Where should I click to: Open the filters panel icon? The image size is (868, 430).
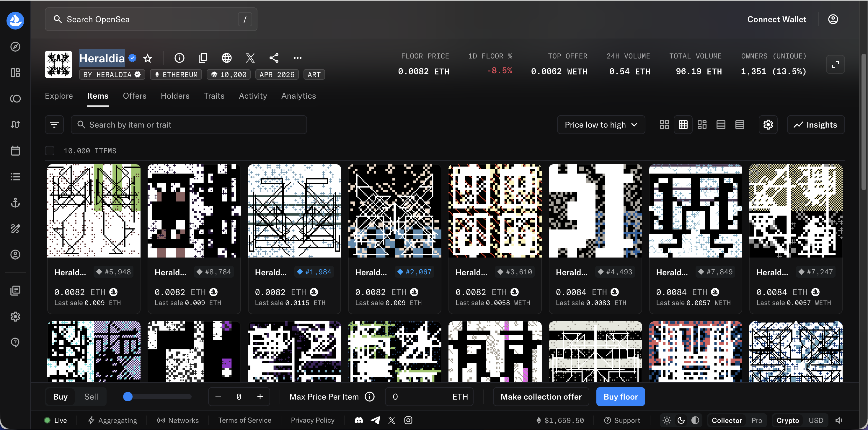[54, 125]
